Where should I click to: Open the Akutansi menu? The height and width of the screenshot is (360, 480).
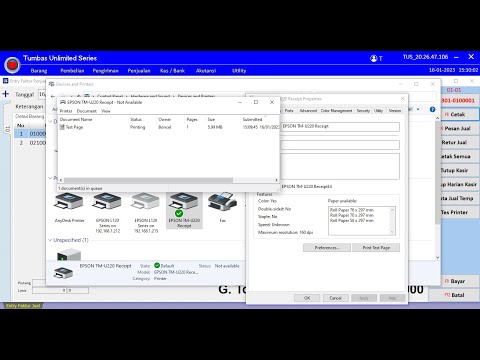(x=206, y=71)
